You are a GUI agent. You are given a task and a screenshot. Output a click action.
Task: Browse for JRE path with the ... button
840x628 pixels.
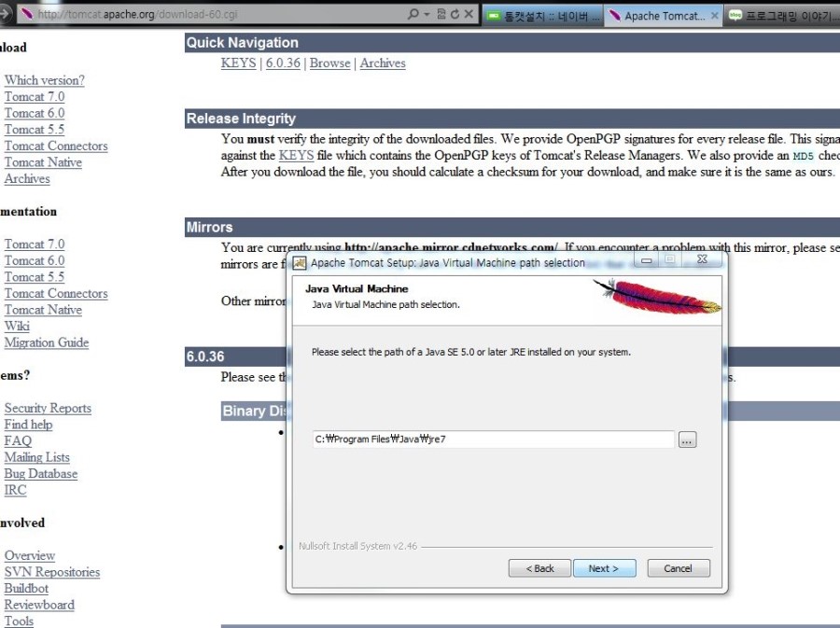click(x=687, y=440)
